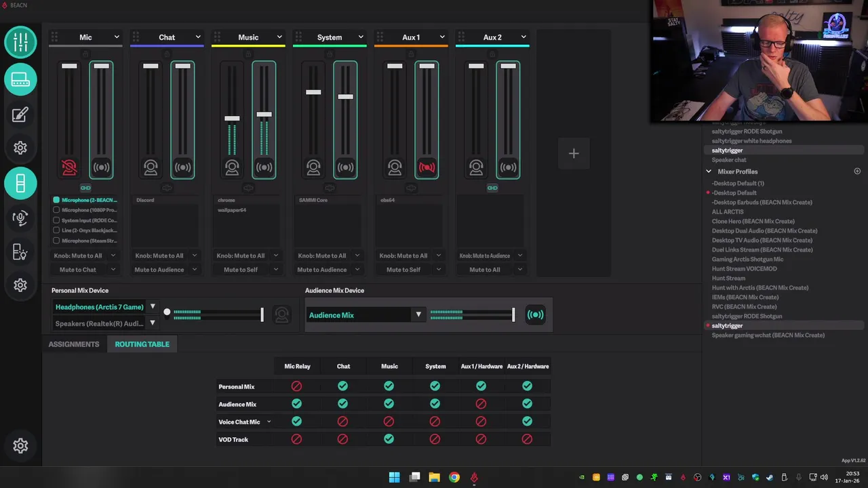The image size is (868, 488).
Task: Launch Chrome from the taskbar
Action: click(x=454, y=477)
